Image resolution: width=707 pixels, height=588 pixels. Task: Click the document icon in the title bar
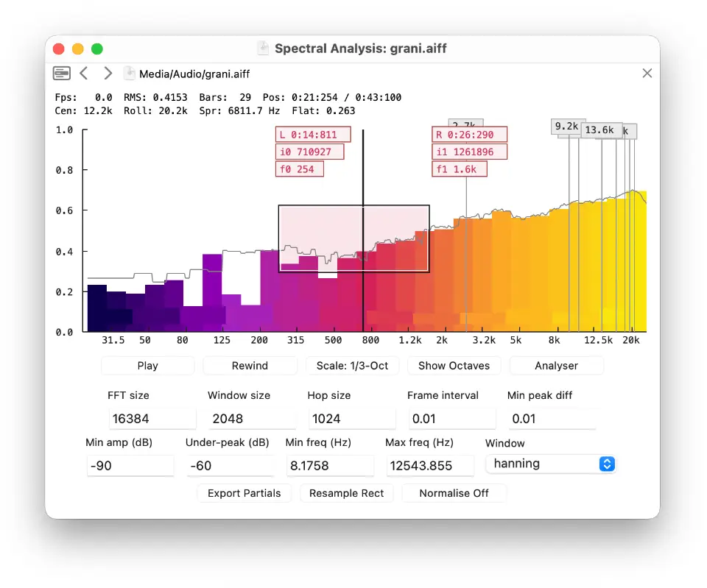pos(263,49)
